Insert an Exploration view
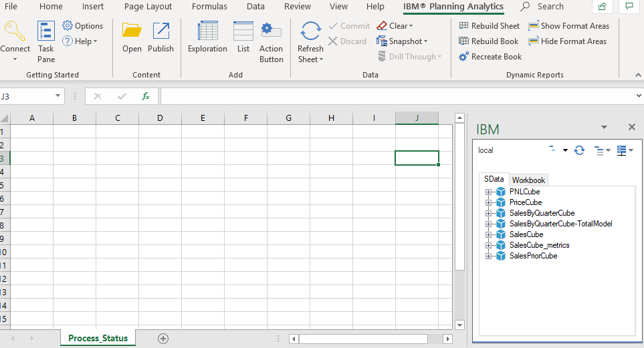Image resolution: width=644 pixels, height=348 pixels. pyautogui.click(x=207, y=37)
